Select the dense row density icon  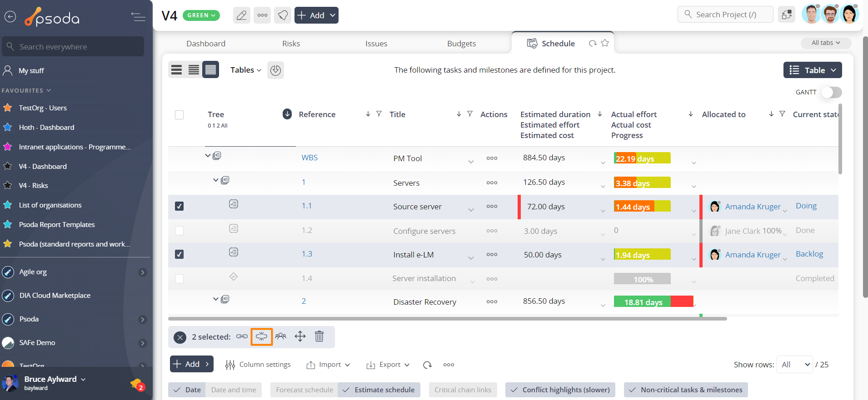210,69
